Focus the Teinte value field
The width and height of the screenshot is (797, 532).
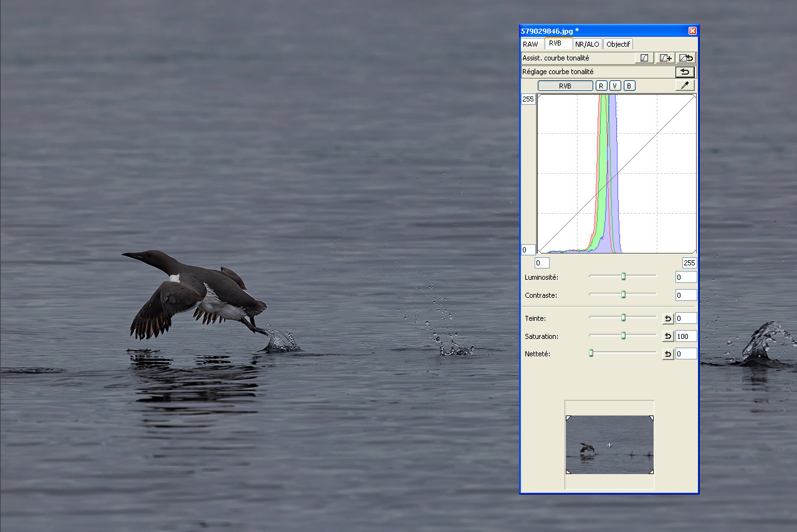686,318
